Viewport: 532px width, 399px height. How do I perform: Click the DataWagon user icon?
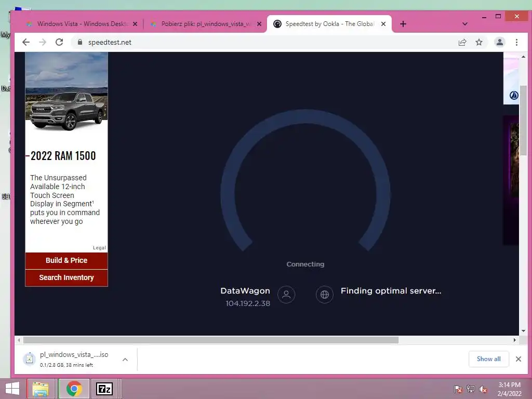[x=286, y=294]
